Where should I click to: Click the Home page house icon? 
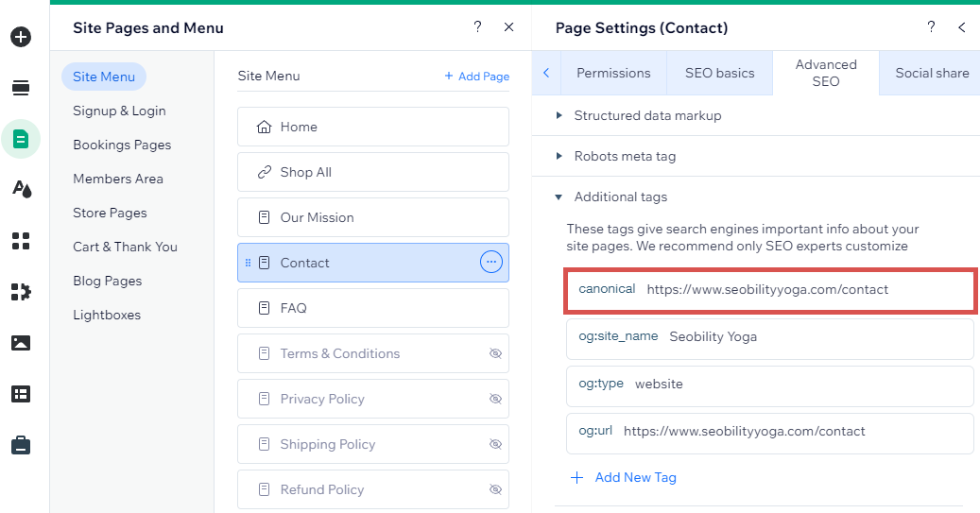coord(265,127)
